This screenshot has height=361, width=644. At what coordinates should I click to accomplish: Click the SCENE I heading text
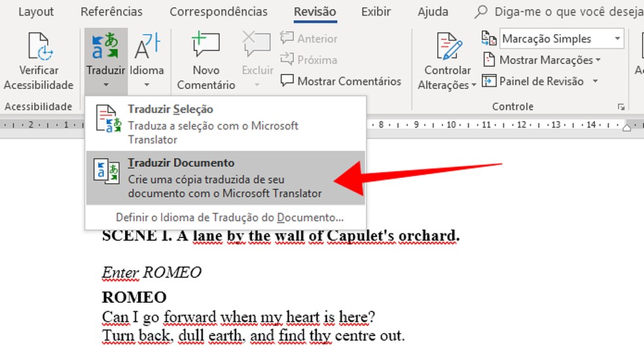(x=281, y=236)
